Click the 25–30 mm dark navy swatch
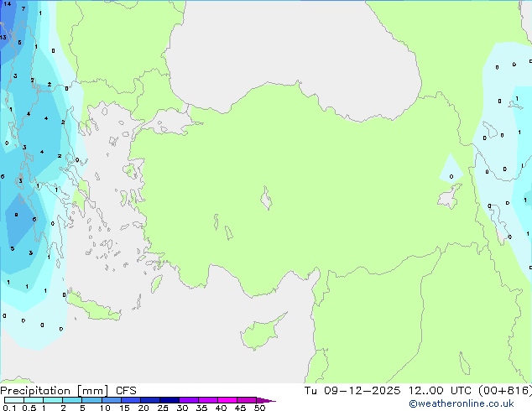Screen dimensions: 532x411 tap(170, 400)
